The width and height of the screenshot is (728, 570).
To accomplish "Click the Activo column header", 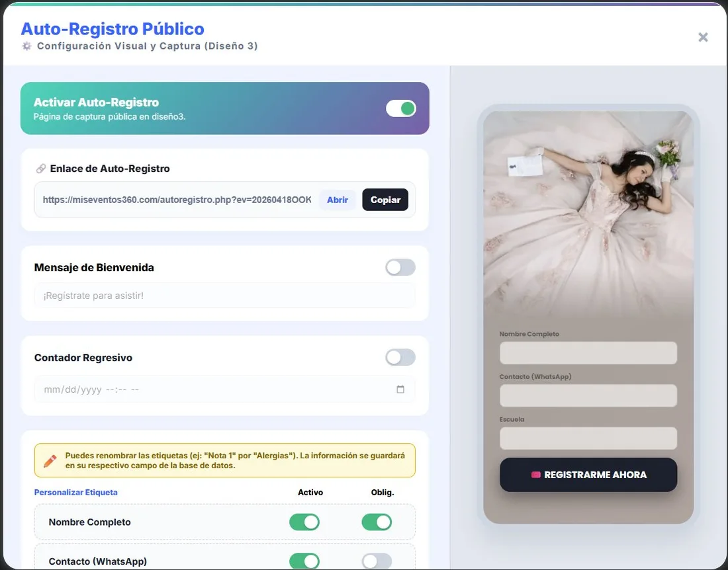I will tap(310, 492).
